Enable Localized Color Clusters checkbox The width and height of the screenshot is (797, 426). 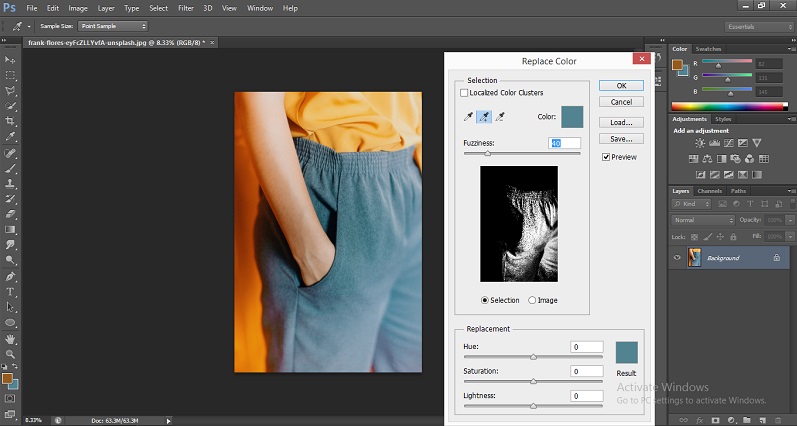coord(464,93)
